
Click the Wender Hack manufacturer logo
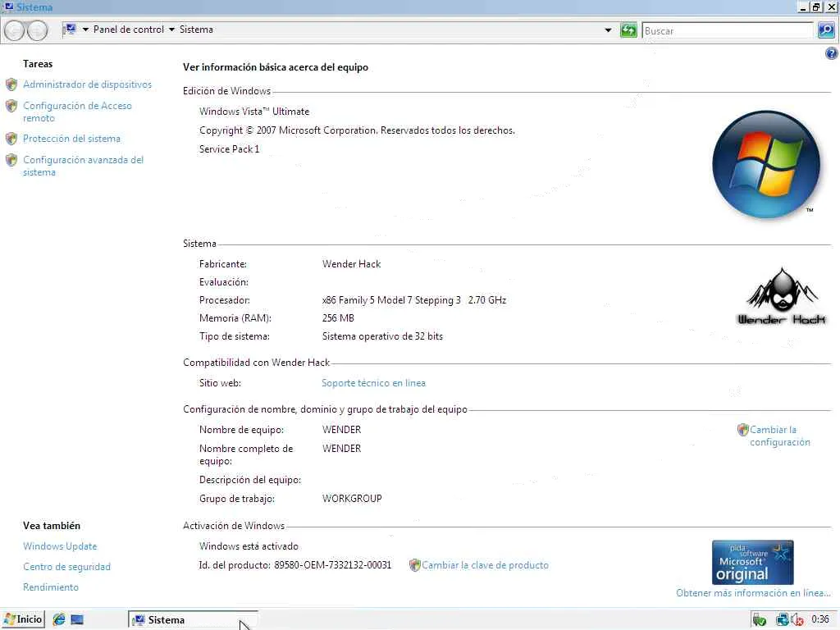782,296
